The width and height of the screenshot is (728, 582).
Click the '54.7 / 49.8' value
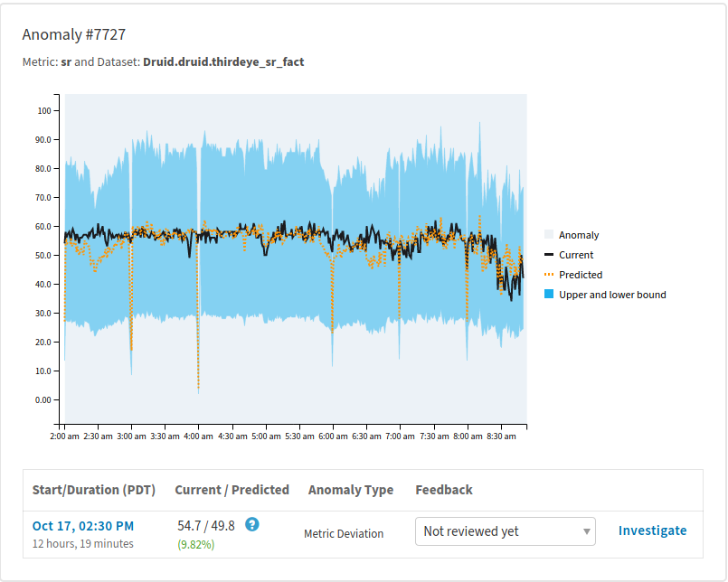(x=206, y=526)
